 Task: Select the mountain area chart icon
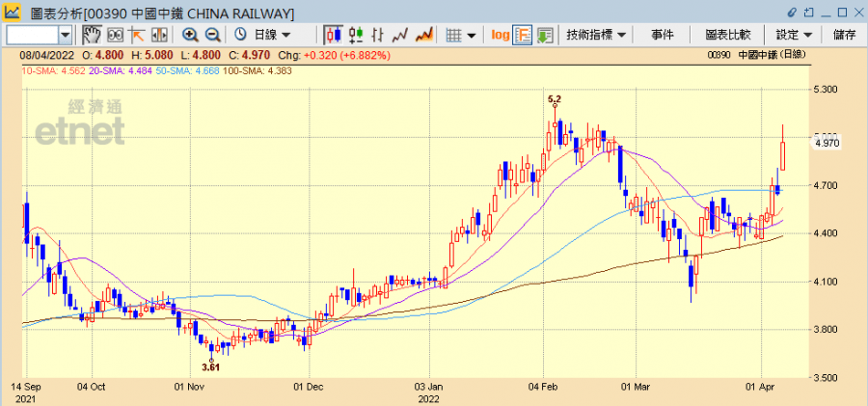(424, 35)
